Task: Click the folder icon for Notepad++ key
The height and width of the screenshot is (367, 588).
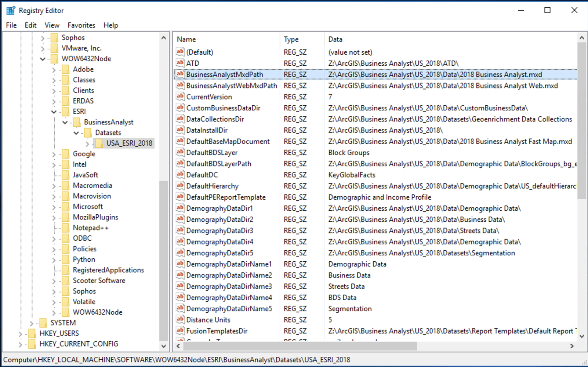Action: click(x=66, y=228)
